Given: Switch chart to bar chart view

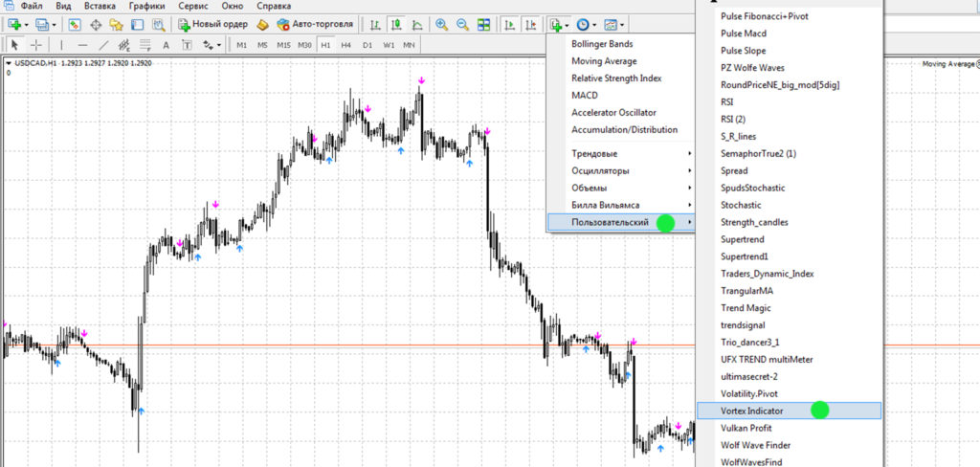Looking at the screenshot, I should pyautogui.click(x=375, y=25).
